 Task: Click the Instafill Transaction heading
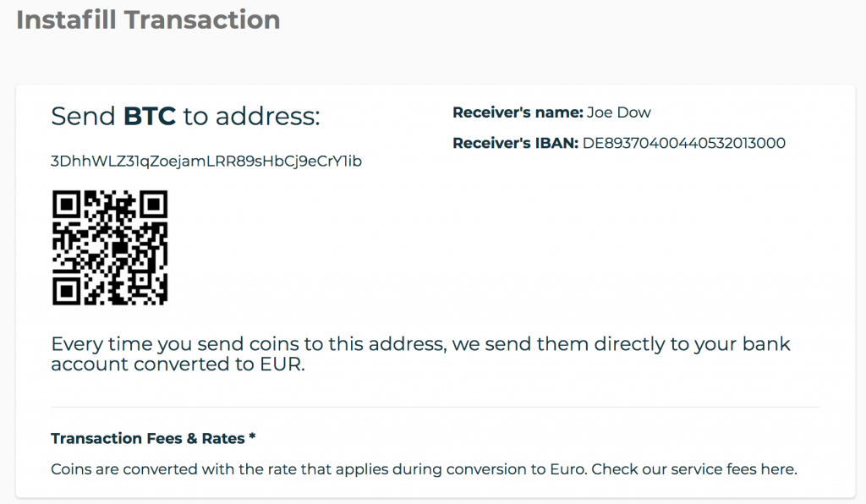click(148, 20)
